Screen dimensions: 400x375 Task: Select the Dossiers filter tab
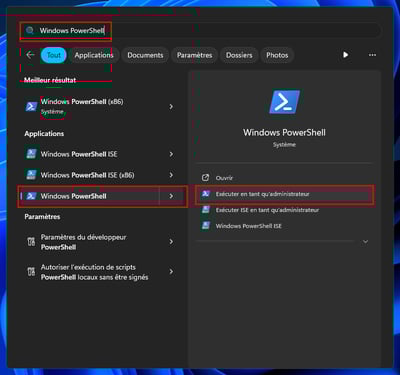click(239, 55)
